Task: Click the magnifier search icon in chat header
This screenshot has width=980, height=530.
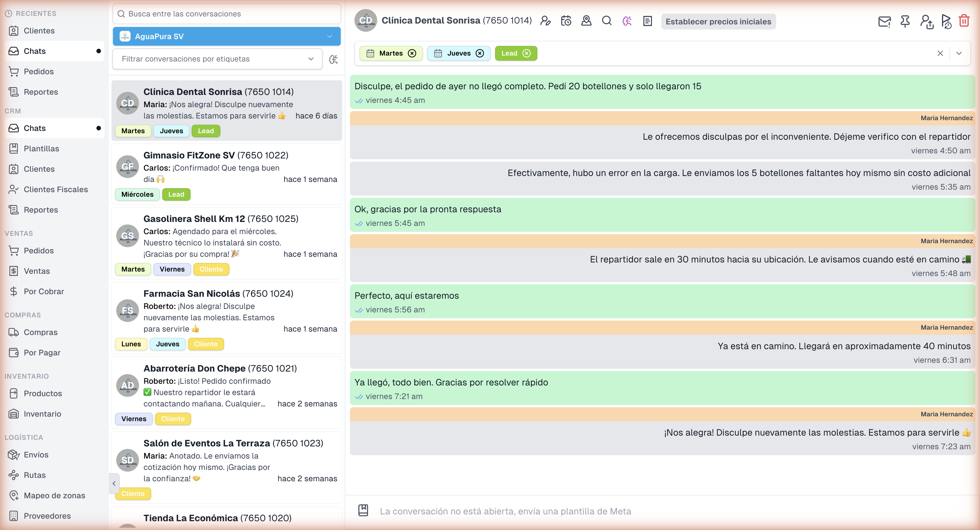Action: (607, 21)
